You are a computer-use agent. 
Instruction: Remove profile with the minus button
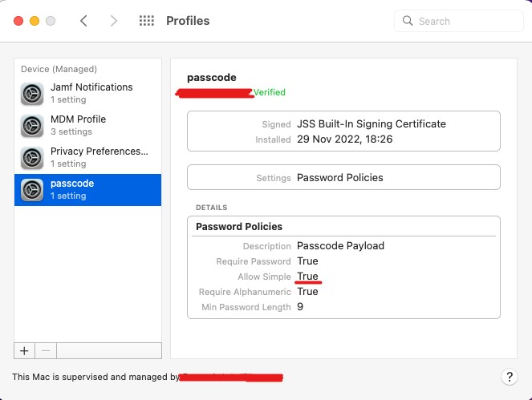46,351
